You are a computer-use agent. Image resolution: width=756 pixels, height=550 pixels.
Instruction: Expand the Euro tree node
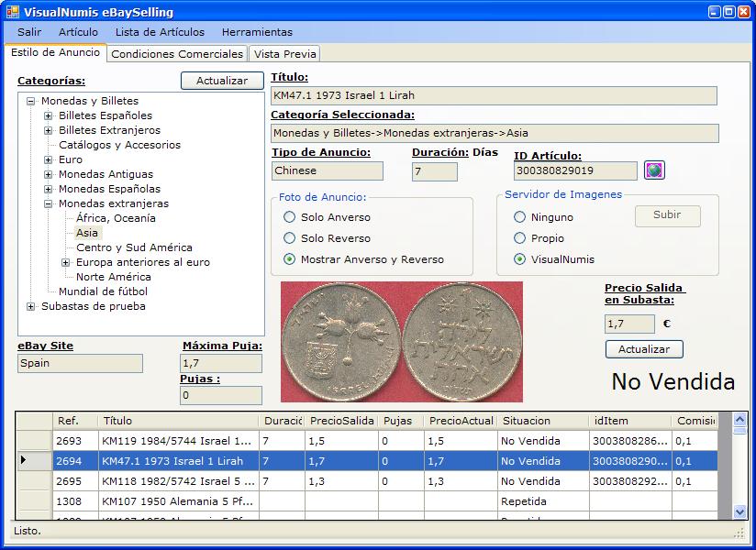(49, 159)
